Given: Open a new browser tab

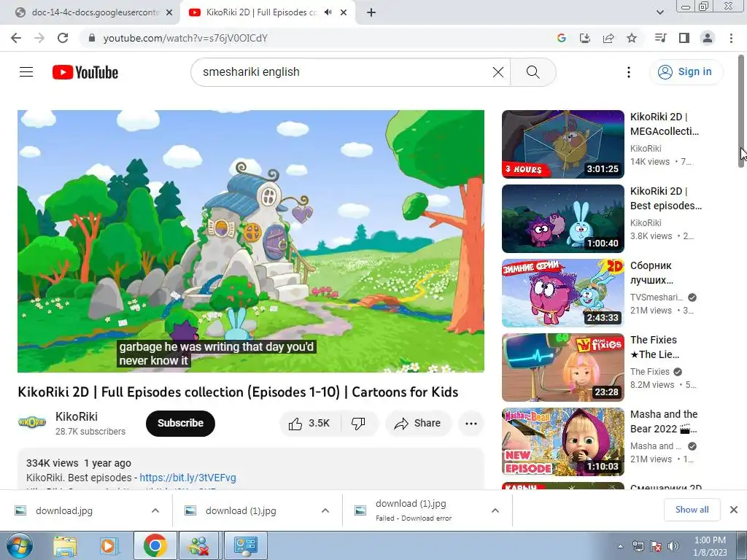Looking at the screenshot, I should (371, 12).
